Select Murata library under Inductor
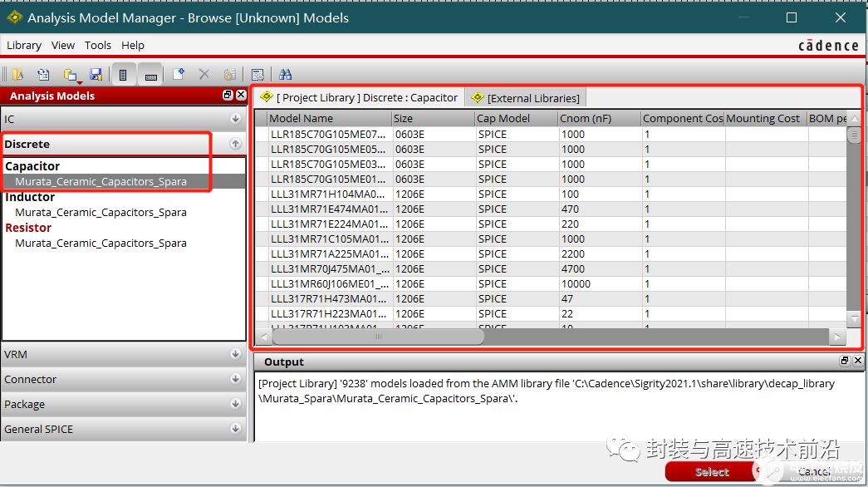 (x=101, y=213)
